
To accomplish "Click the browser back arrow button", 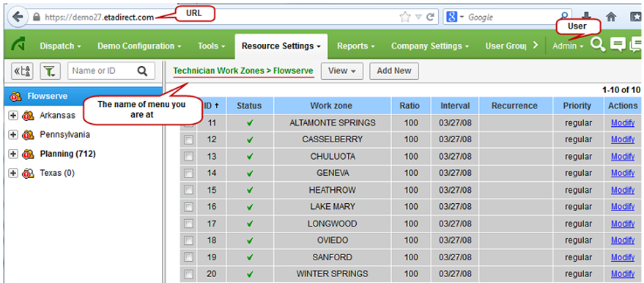I will [x=18, y=17].
